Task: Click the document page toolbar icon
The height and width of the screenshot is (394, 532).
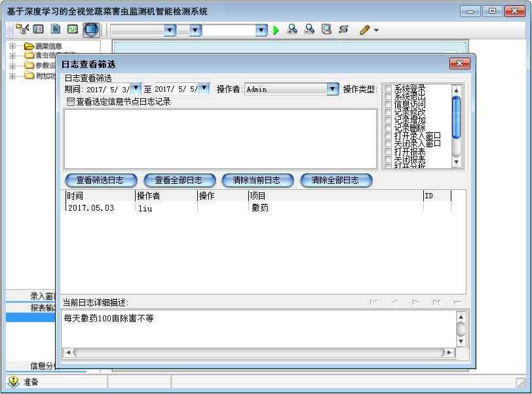Action: [56, 30]
